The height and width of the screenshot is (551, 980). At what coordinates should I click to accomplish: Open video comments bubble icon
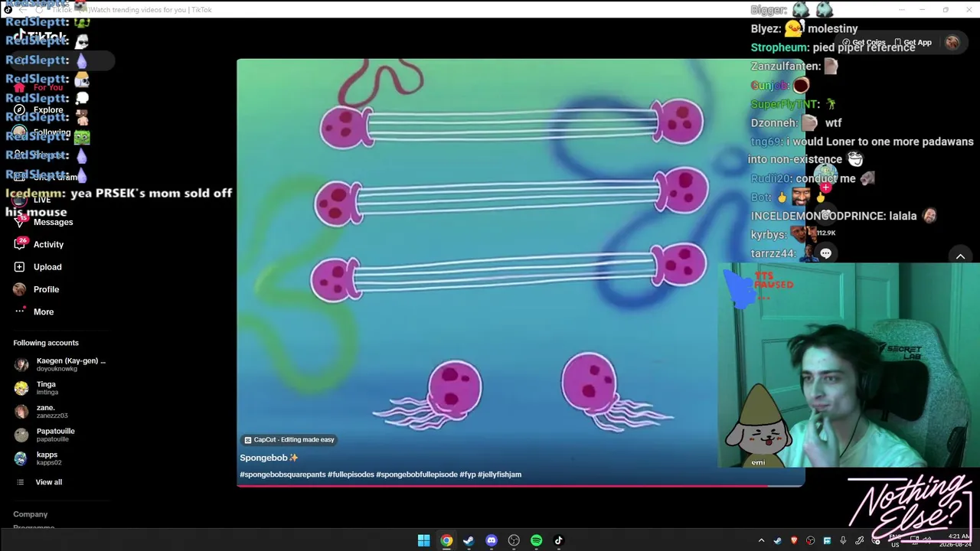coord(825,253)
